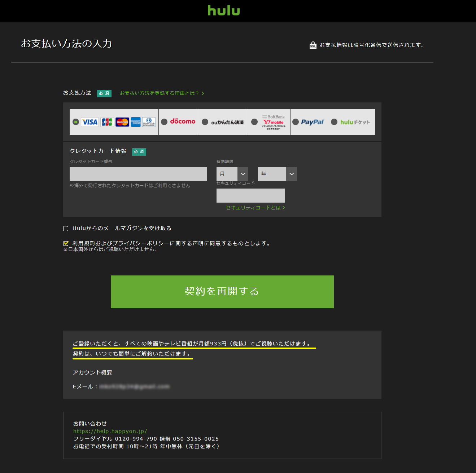Click the Hulu logo in the header
The height and width of the screenshot is (473, 476).
click(x=223, y=10)
